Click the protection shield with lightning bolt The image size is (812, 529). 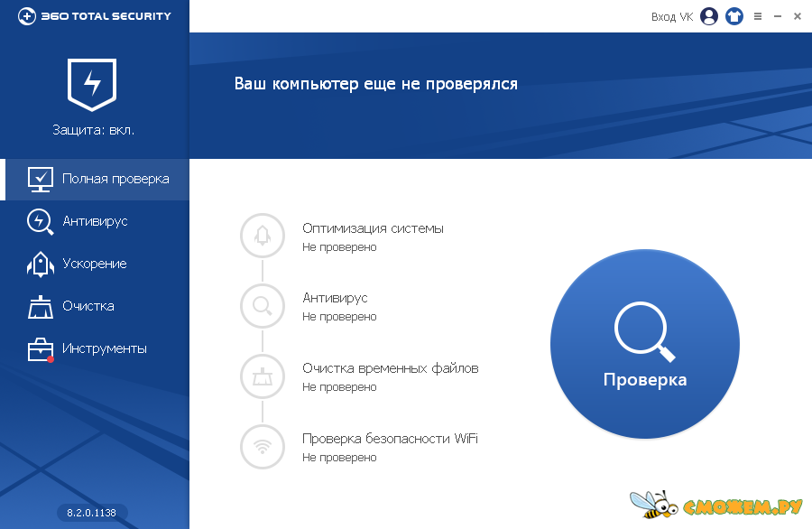pos(92,84)
